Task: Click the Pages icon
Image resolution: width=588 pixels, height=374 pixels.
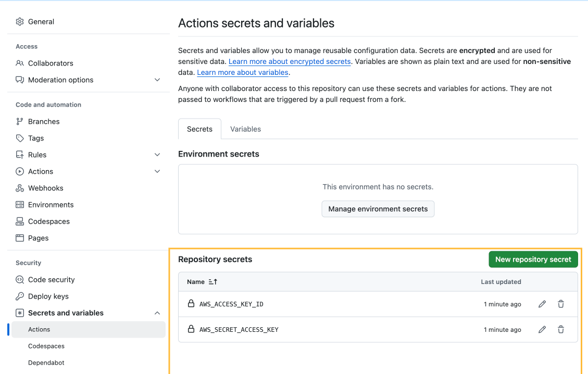Action: coord(20,238)
